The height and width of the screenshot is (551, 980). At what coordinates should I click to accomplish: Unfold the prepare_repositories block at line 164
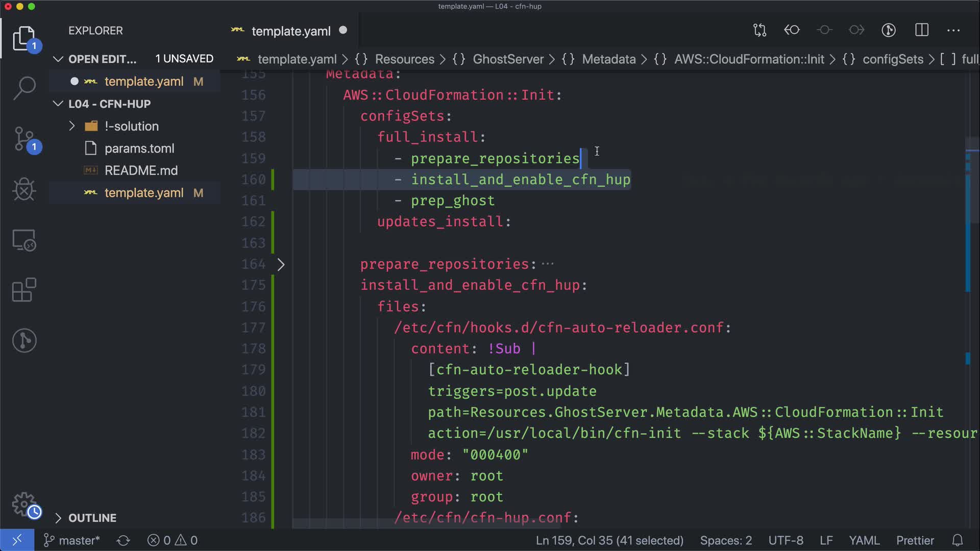tap(281, 264)
